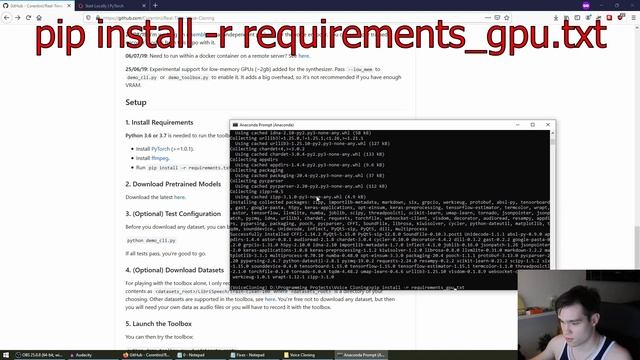
Task: Switch to the Start Locally PyTorch tab
Action: tap(112, 6)
